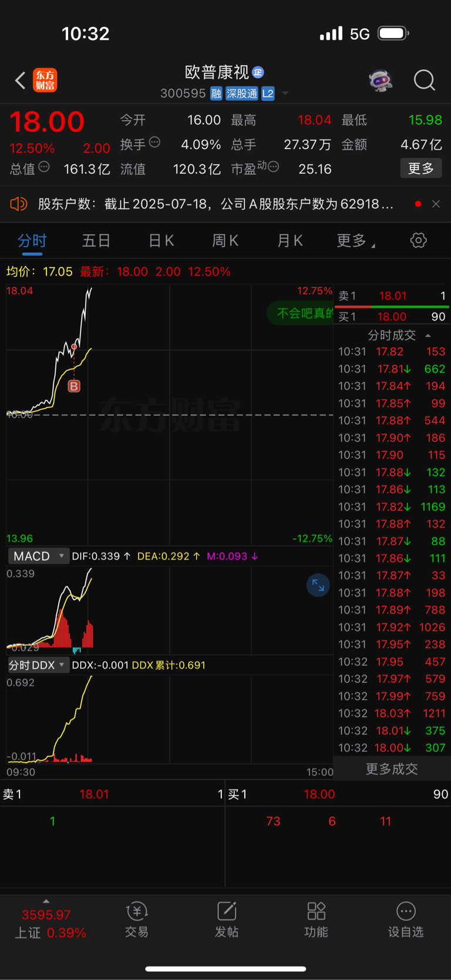Image resolution: width=451 pixels, height=980 pixels.
Task: Select the trade row 17.92 volume 1026
Action: pos(392,627)
